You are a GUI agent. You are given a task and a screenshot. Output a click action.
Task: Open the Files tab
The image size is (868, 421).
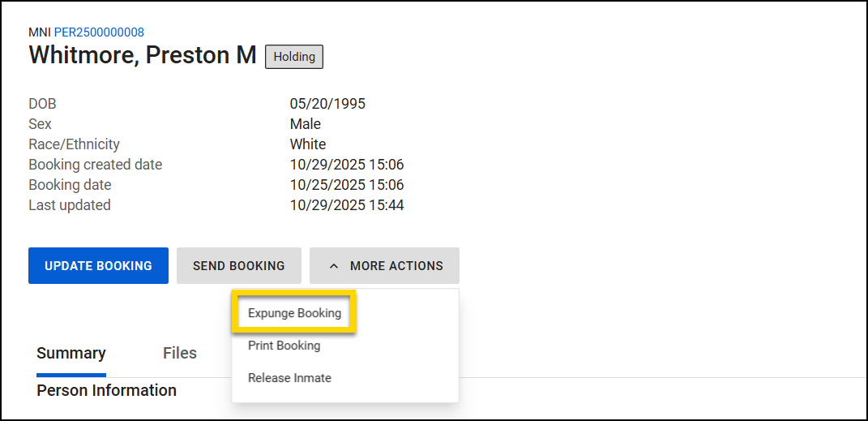point(180,354)
